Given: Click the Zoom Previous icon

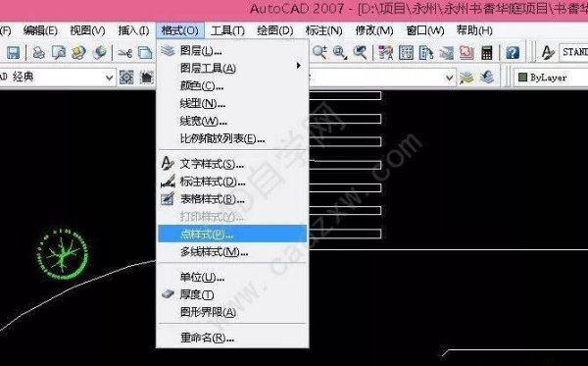Looking at the screenshot, I should [360, 53].
